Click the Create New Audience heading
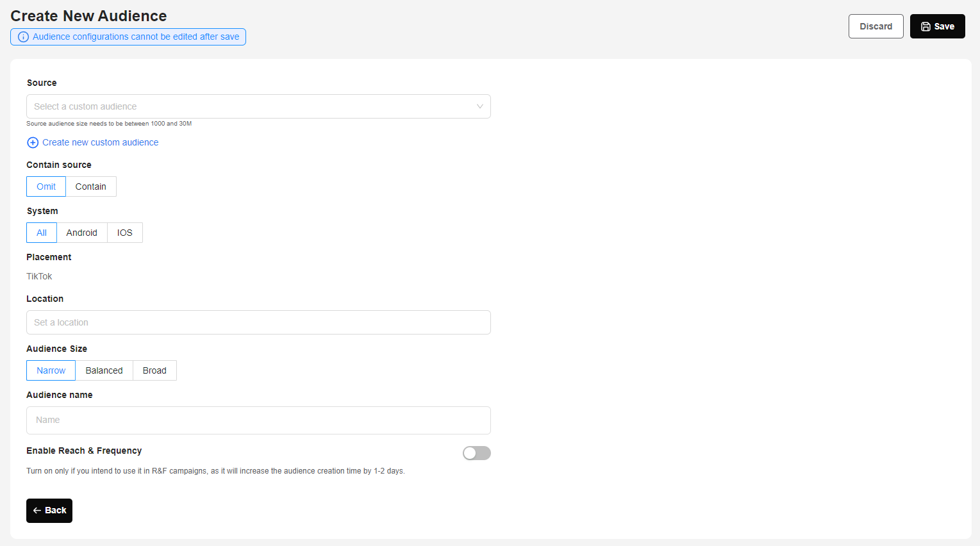 [88, 16]
